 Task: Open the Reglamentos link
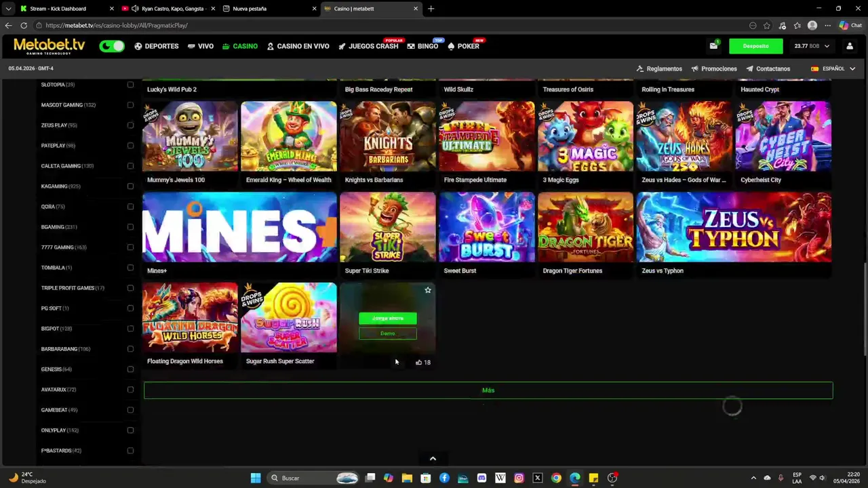[659, 68]
